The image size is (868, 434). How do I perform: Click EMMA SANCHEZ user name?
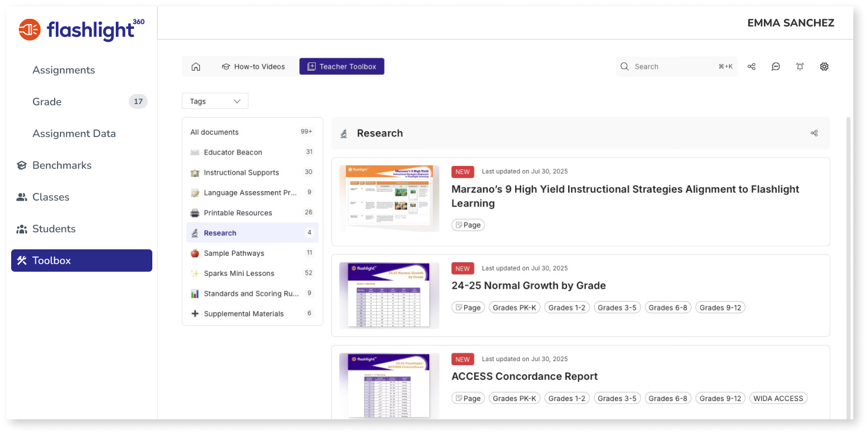(x=791, y=23)
